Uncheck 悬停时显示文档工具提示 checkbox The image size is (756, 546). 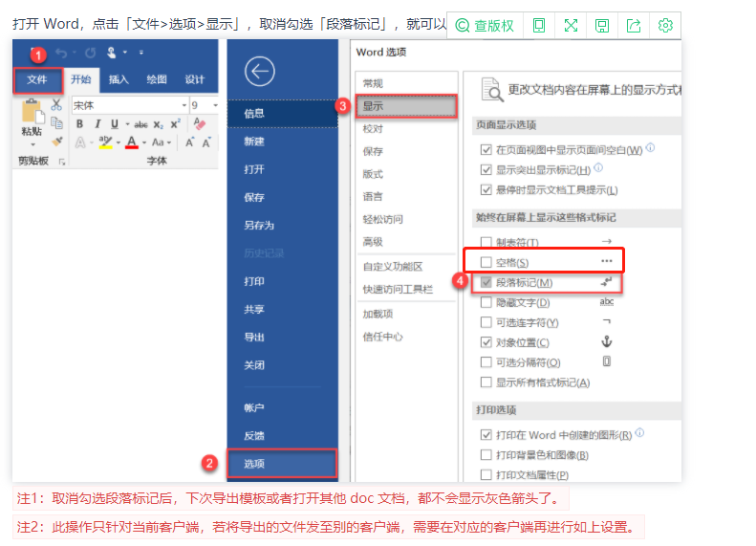click(x=486, y=189)
